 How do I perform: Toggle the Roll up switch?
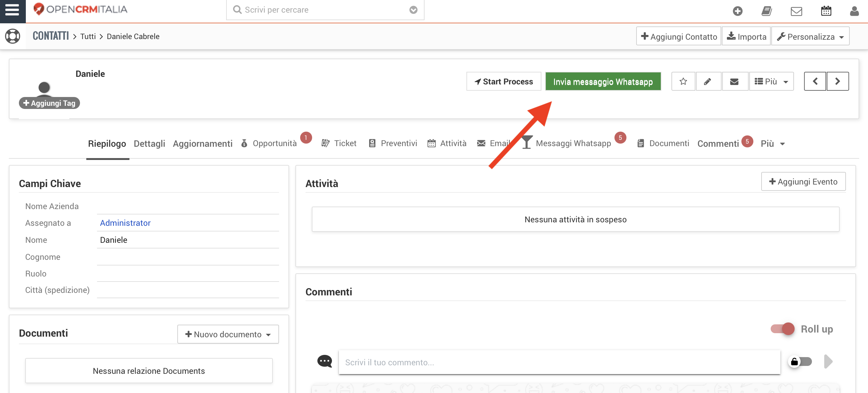coord(782,329)
